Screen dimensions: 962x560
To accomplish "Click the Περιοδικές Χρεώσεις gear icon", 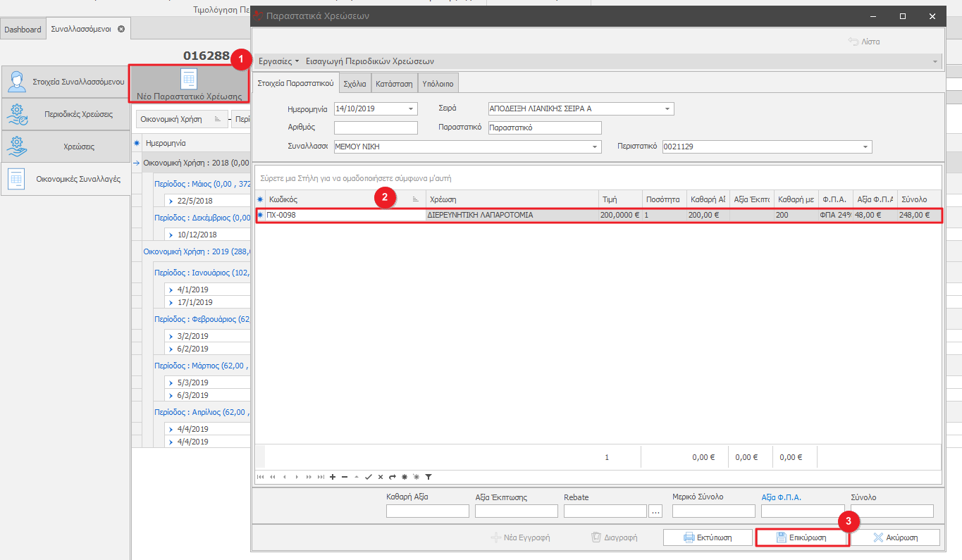I will pos(17,114).
